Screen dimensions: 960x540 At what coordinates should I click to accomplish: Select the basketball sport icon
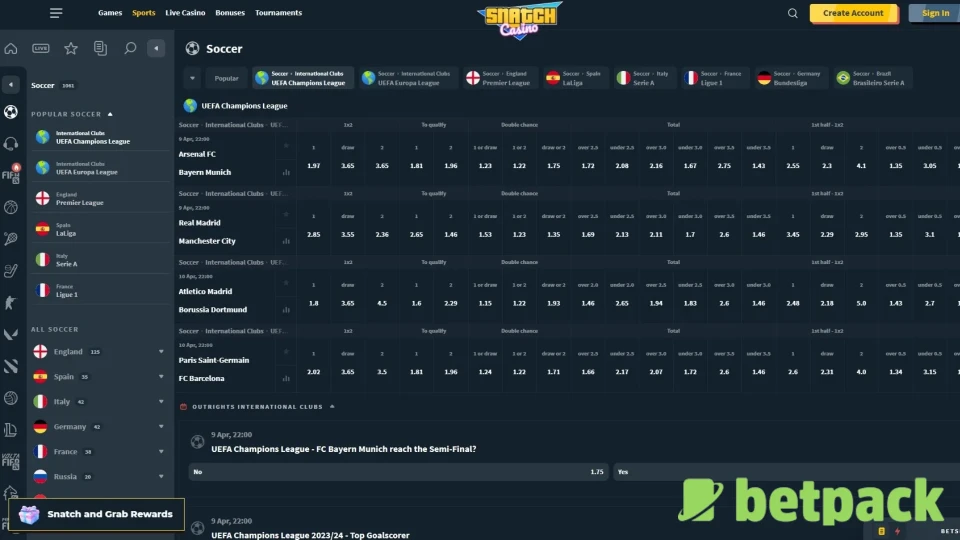[x=11, y=208]
